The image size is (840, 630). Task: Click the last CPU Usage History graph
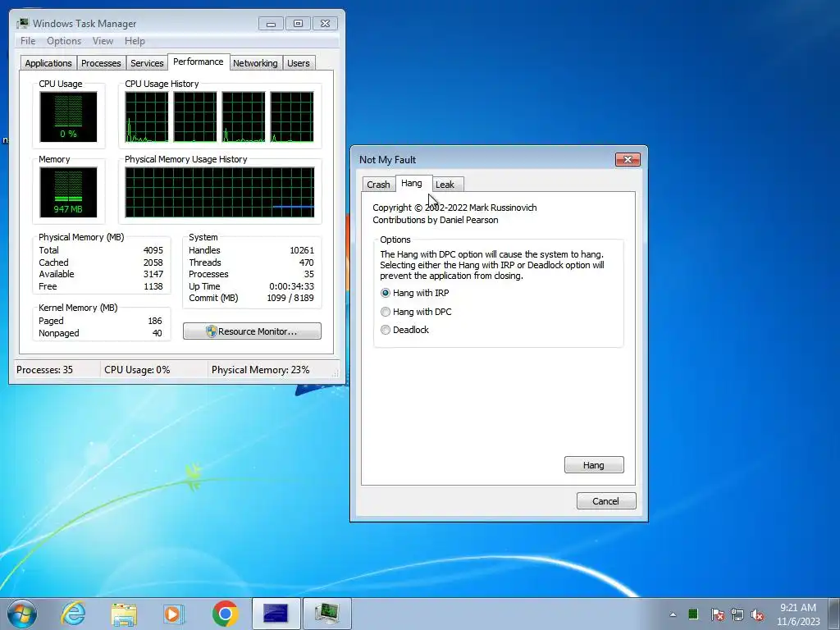[x=292, y=116]
